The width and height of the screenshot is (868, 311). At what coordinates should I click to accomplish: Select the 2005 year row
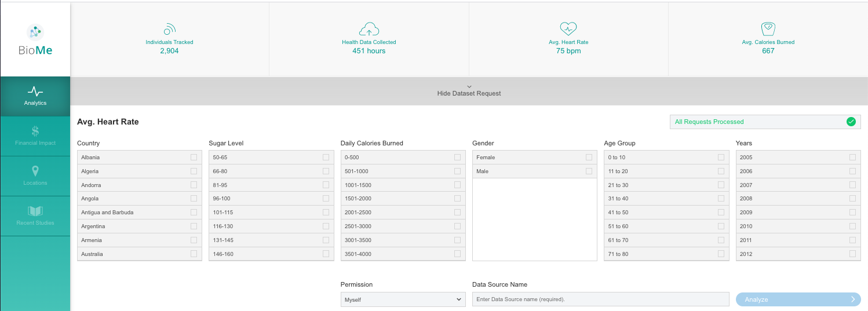798,157
